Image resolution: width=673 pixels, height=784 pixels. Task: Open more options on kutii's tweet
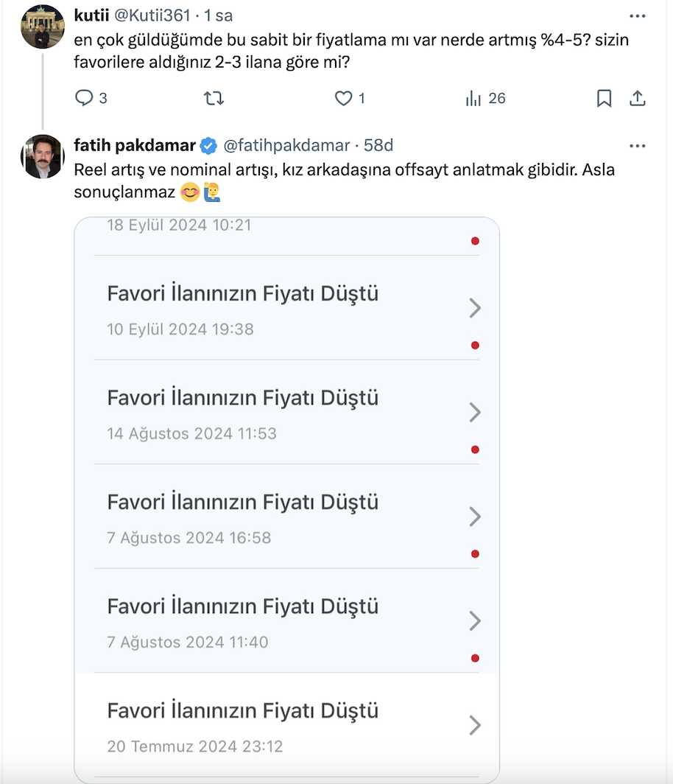(x=637, y=15)
